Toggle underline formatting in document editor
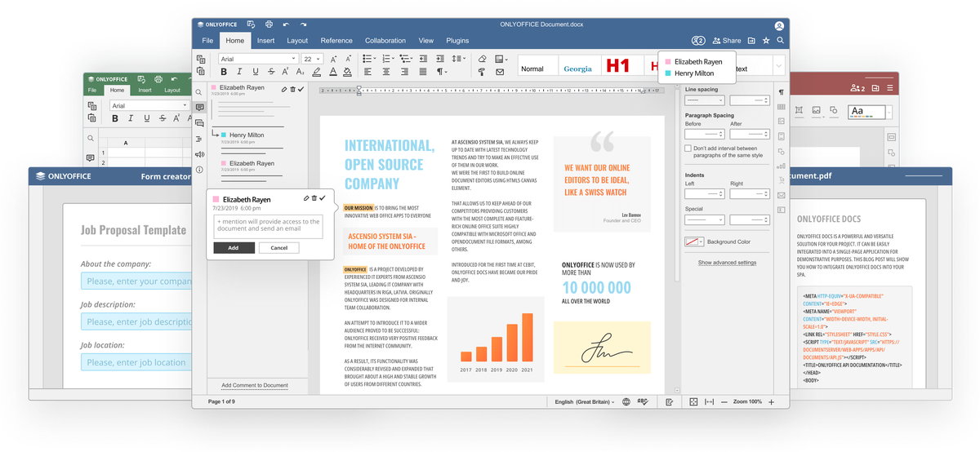 [256, 72]
